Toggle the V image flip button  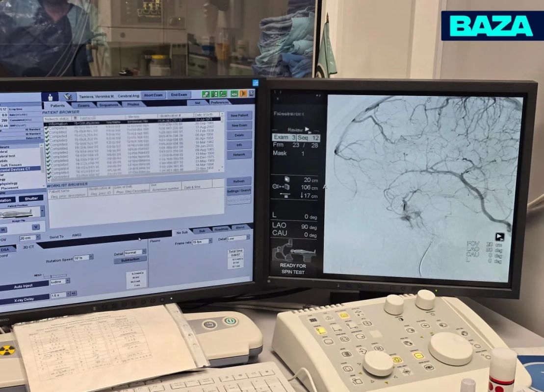point(36,227)
